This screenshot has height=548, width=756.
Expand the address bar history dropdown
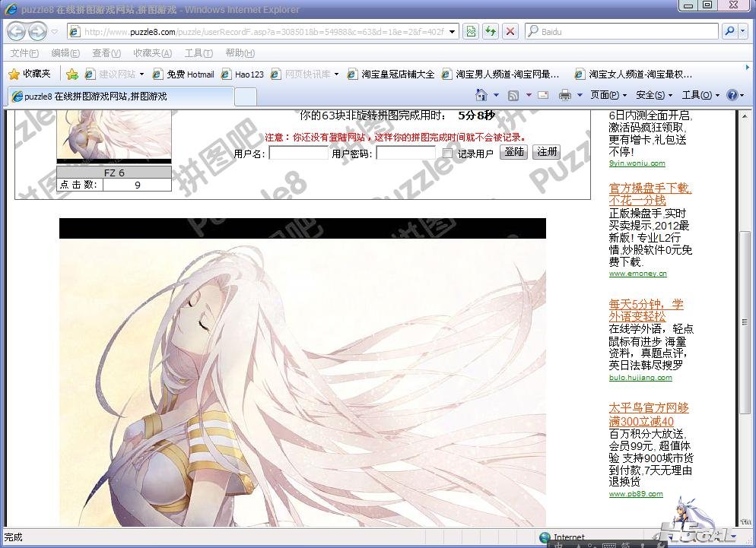pyautogui.click(x=453, y=32)
